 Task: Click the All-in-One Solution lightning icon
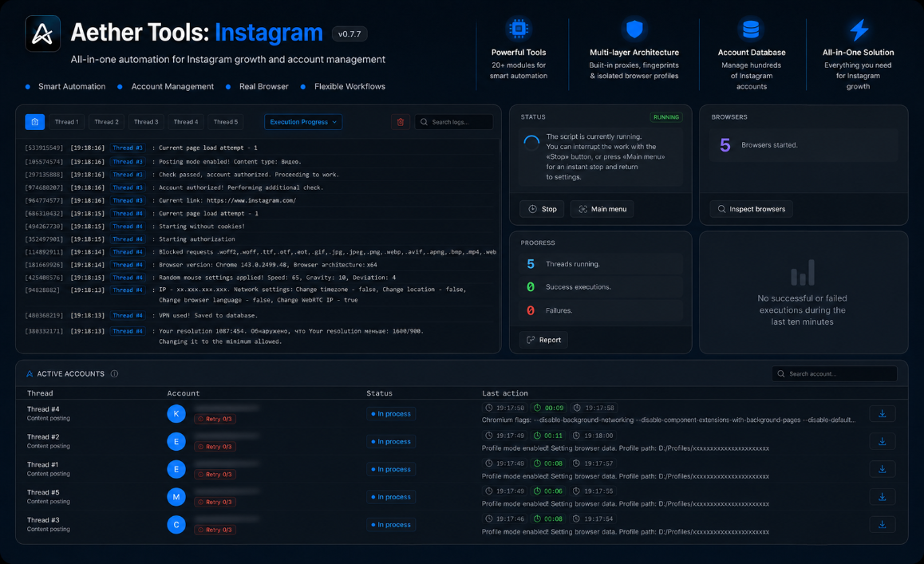click(859, 30)
